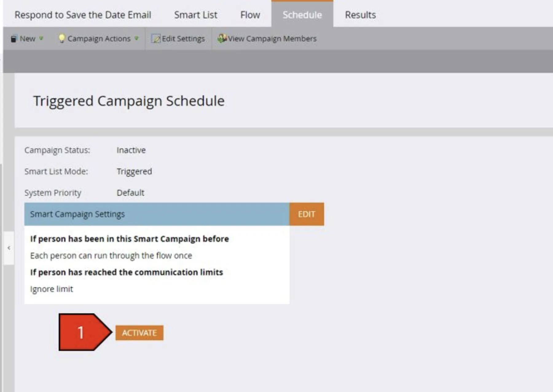Click the View Campaign Members people icon
The width and height of the screenshot is (553, 392).
[222, 38]
